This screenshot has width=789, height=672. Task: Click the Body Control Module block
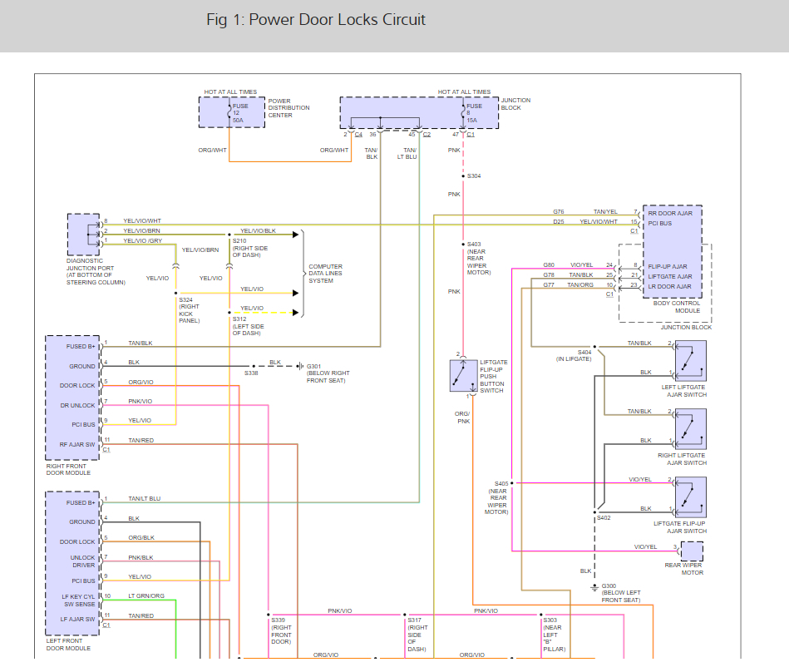673,251
